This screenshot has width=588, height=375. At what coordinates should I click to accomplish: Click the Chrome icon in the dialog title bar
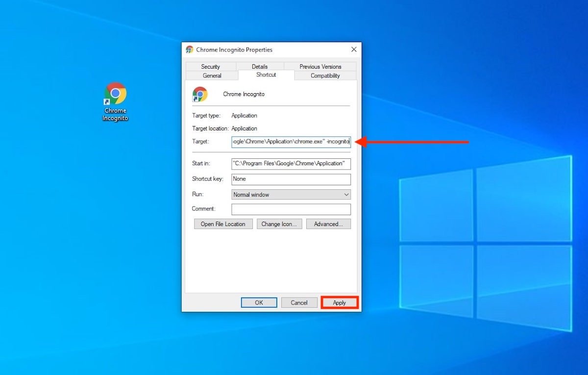click(x=190, y=50)
